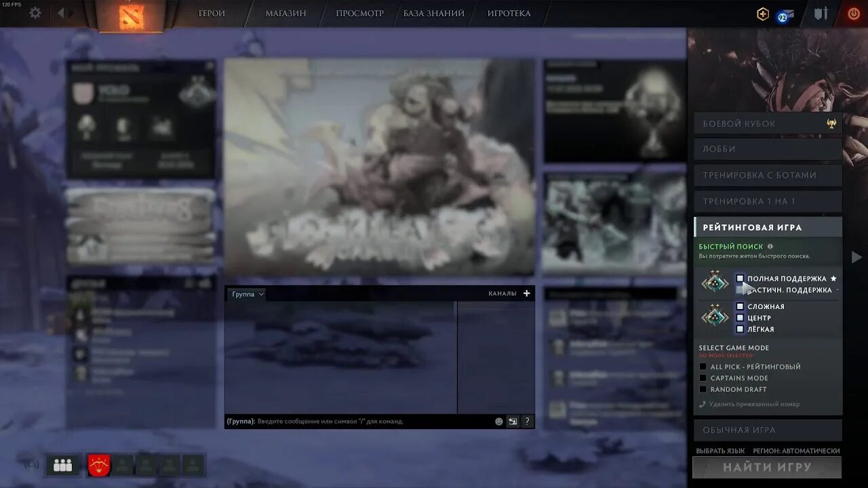Viewport: 868px width, 488px height.
Task: Click Выбрать язык link
Action: (720, 451)
